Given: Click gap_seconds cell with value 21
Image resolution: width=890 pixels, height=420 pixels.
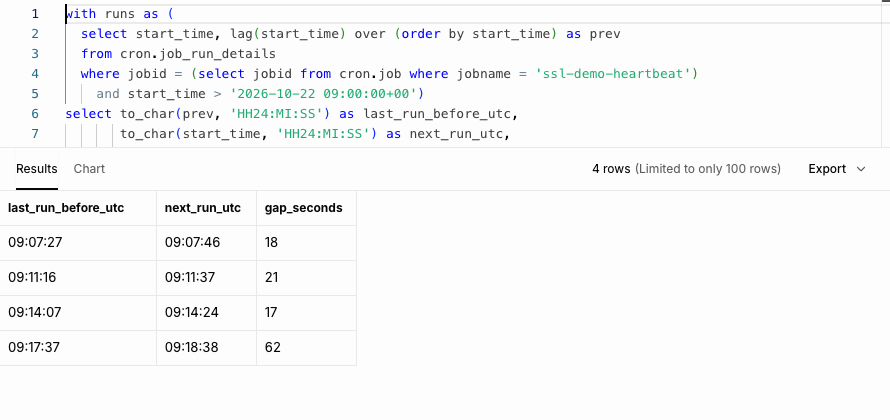Looking at the screenshot, I should click(x=307, y=278).
